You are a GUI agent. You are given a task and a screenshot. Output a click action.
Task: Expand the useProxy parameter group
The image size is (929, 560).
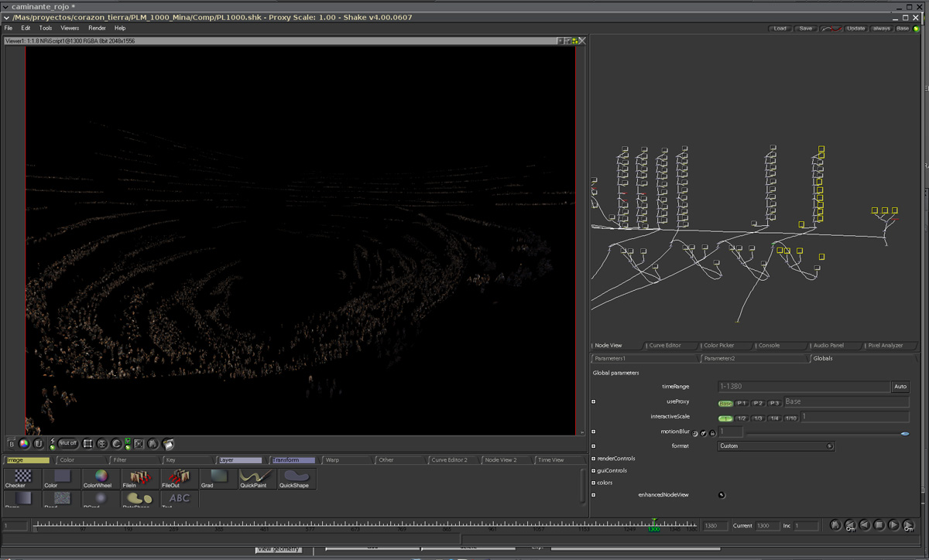click(594, 401)
